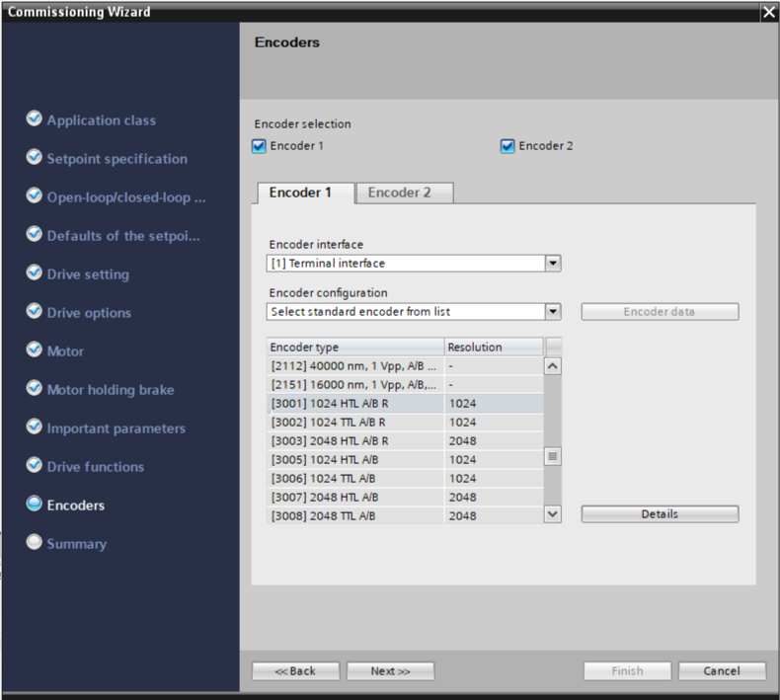The width and height of the screenshot is (780, 700).
Task: Click the Details button
Action: coord(659,514)
